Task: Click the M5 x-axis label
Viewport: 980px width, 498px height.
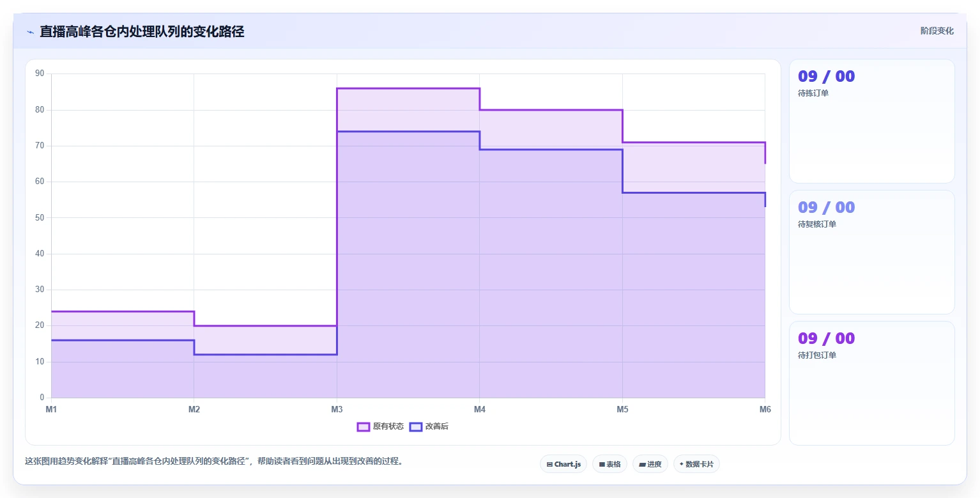Action: point(622,410)
